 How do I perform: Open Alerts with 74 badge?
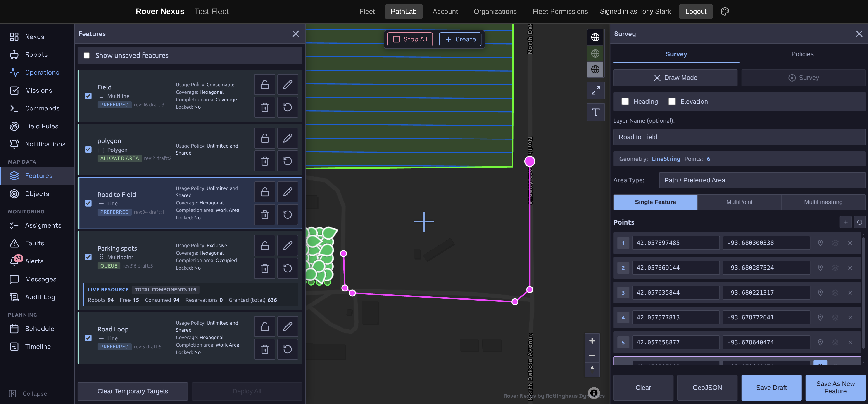click(37, 261)
